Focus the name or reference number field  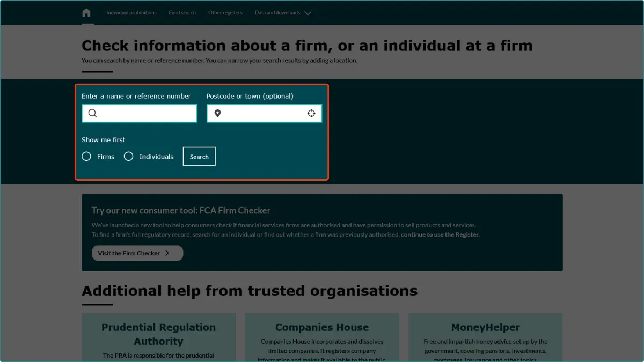pyautogui.click(x=145, y=113)
